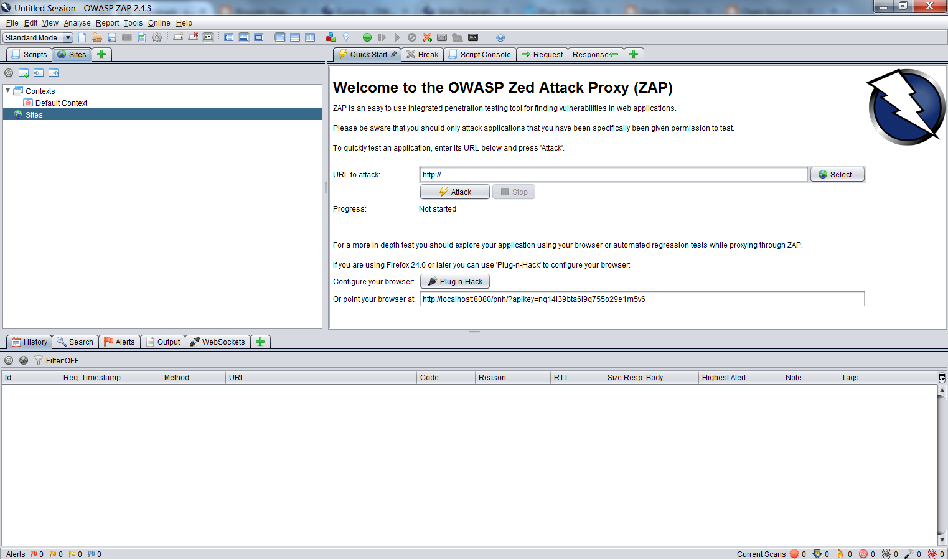Viewport: 948px width, 560px height.
Task: Click the Highest Alert column header
Action: pos(740,378)
